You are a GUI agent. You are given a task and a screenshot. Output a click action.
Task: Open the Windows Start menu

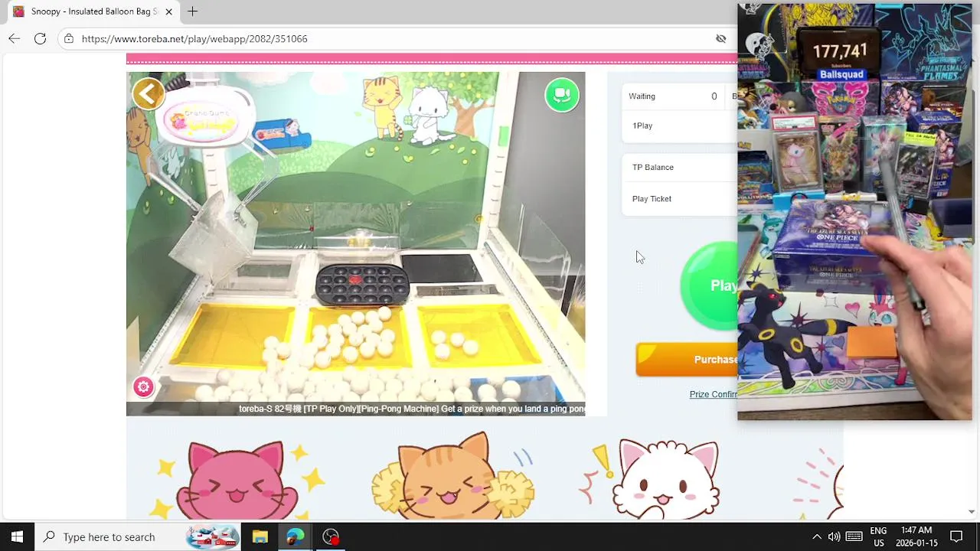pyautogui.click(x=17, y=536)
